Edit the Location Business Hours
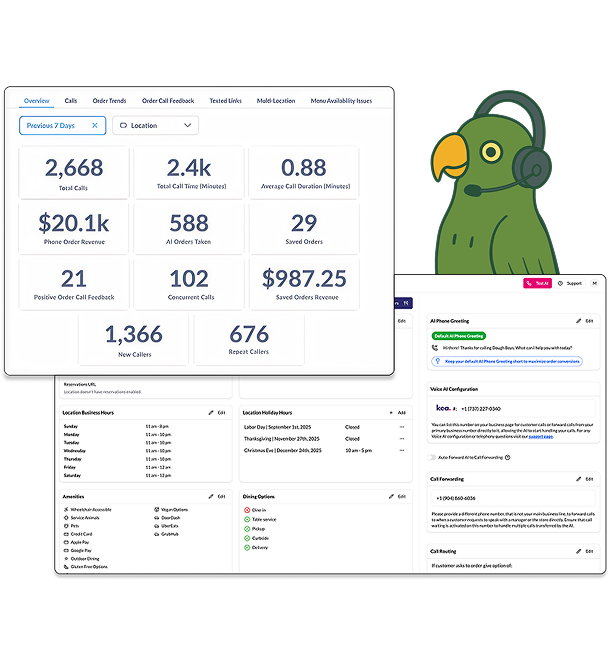 tap(217, 412)
